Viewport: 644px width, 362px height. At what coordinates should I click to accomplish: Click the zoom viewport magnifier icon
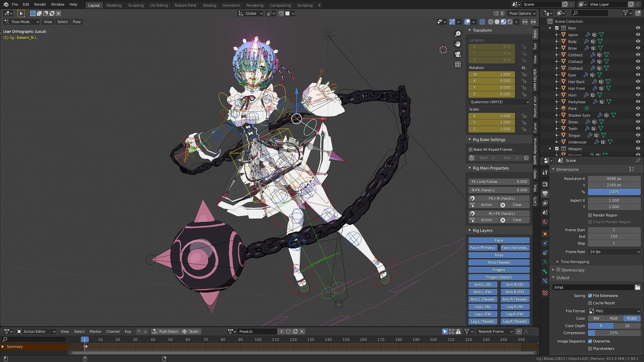458,34
